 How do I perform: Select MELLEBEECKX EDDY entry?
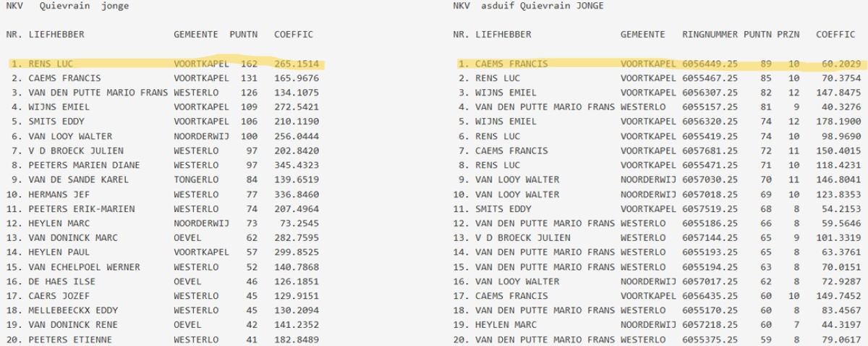tap(68, 311)
